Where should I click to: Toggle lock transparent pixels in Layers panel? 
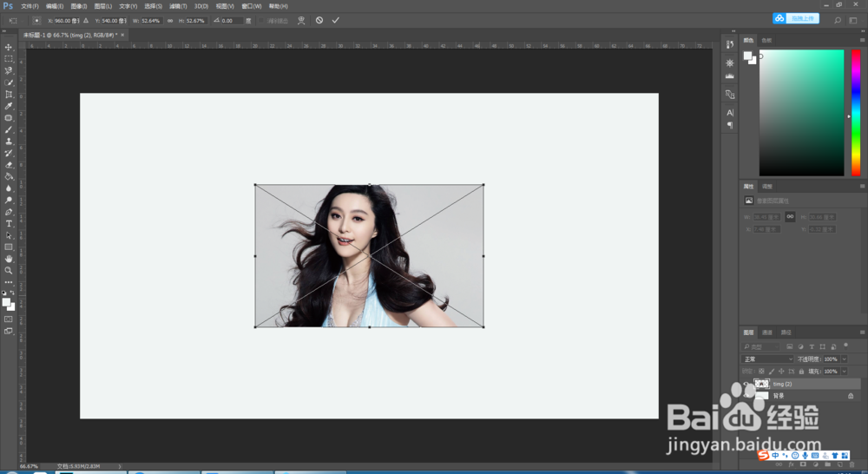point(762,372)
